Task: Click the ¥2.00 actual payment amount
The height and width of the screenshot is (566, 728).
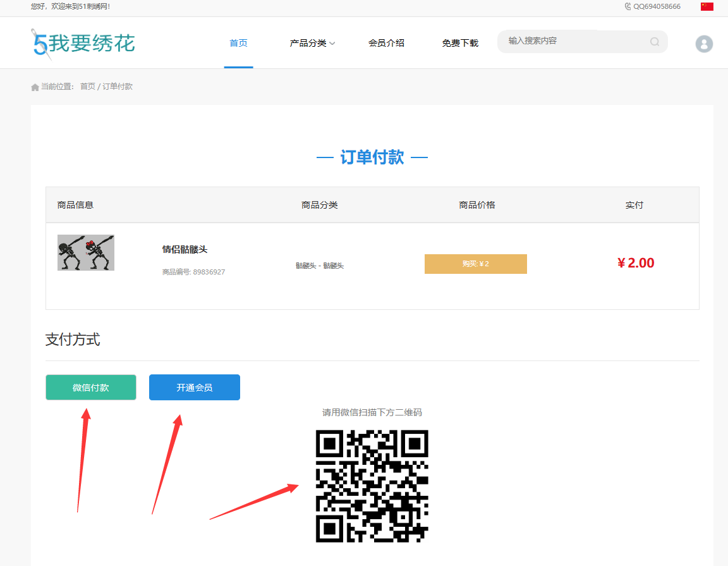Action: (636, 263)
